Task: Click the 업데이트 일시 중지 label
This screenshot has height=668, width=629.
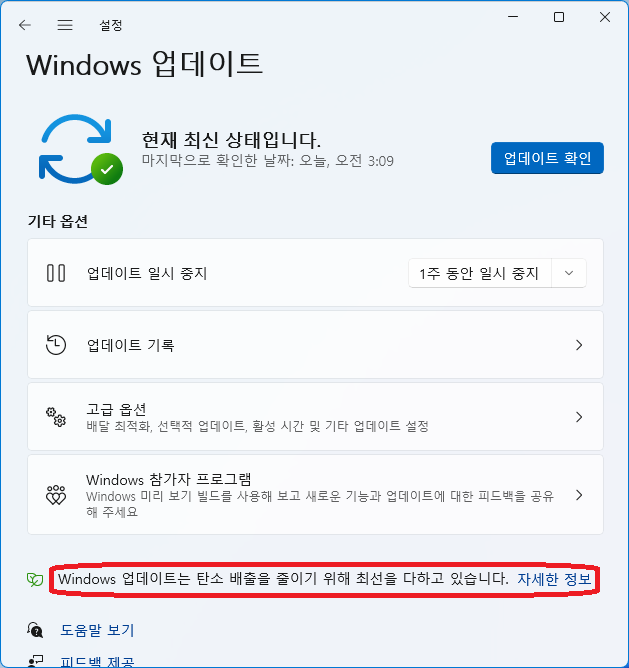Action: (147, 273)
